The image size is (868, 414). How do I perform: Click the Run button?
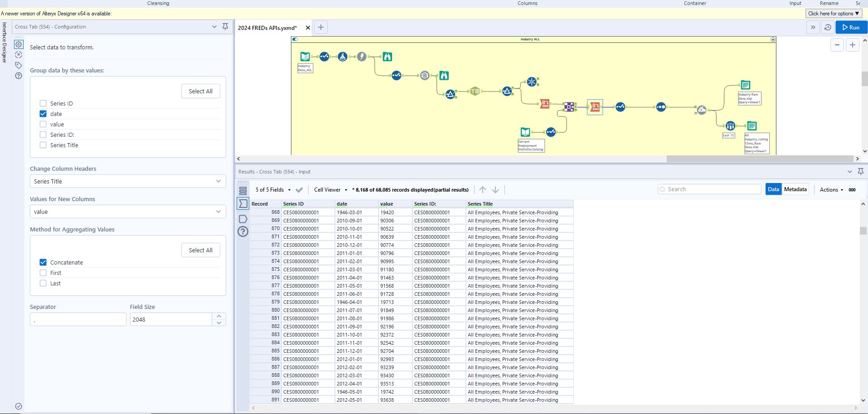pos(851,27)
